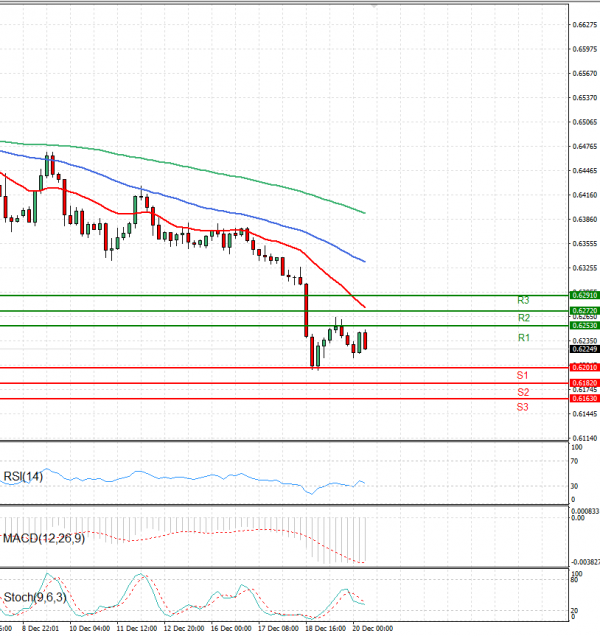Click the RSI level 70 axis label
Viewport: 600px width, 636px height.
[574, 461]
